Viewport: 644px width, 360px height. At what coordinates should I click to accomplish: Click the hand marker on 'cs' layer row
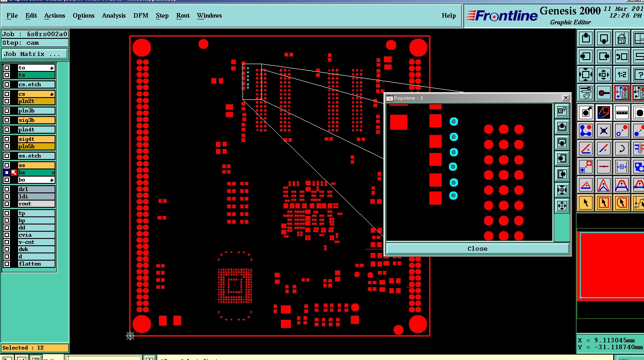(52, 94)
